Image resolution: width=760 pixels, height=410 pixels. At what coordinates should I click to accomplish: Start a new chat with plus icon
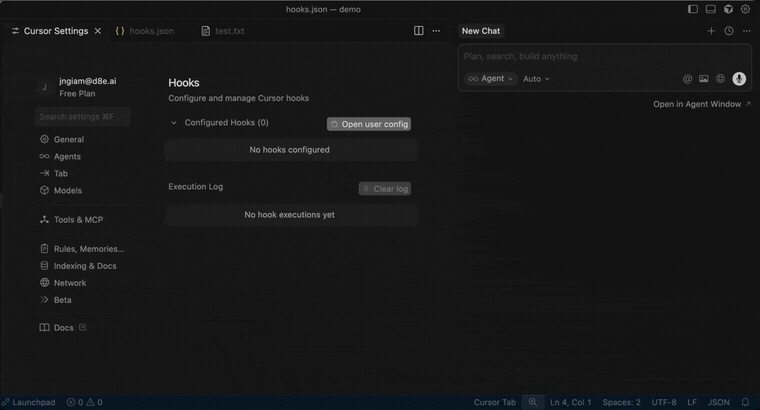click(x=711, y=31)
